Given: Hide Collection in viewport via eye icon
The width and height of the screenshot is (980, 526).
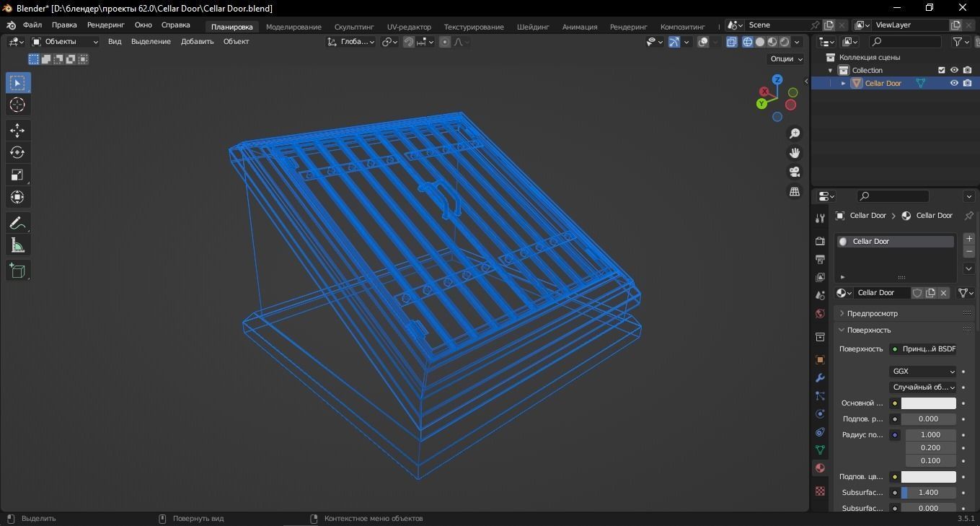Looking at the screenshot, I should pyautogui.click(x=954, y=70).
